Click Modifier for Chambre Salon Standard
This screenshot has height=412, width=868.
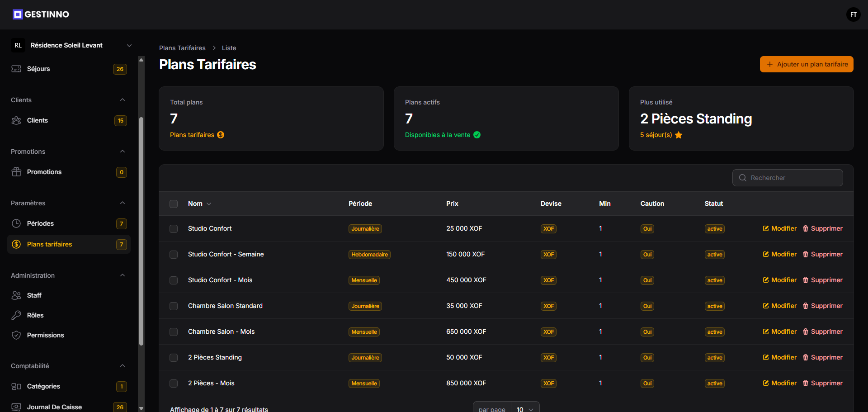(779, 306)
